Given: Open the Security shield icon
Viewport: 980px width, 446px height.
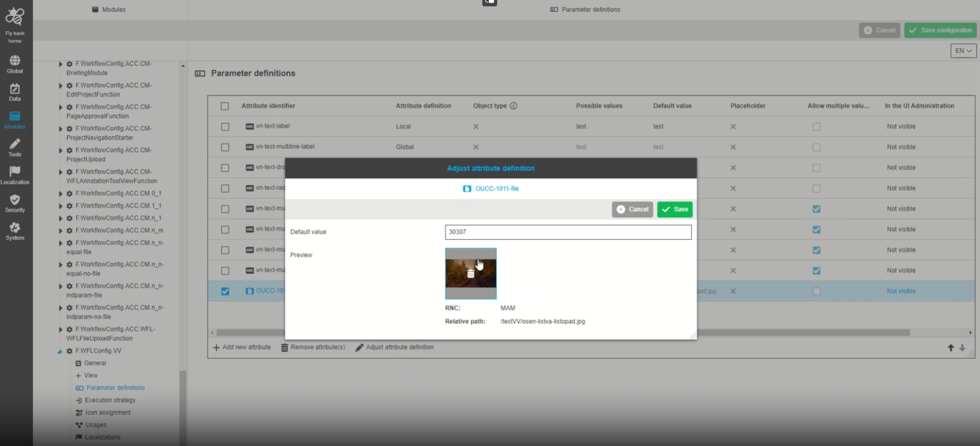Looking at the screenshot, I should click(x=15, y=200).
